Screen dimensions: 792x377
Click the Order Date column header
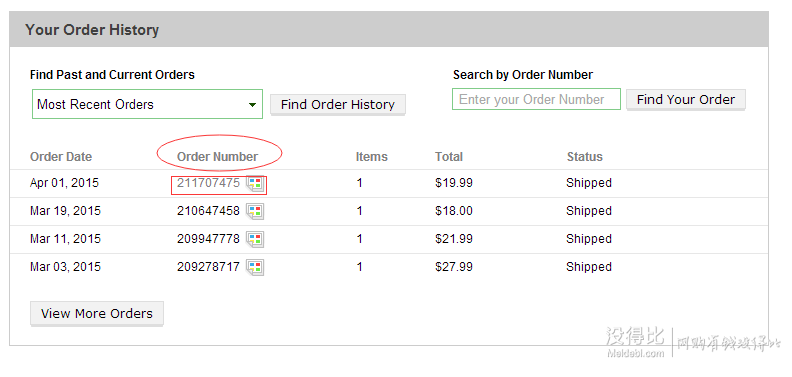pos(61,157)
